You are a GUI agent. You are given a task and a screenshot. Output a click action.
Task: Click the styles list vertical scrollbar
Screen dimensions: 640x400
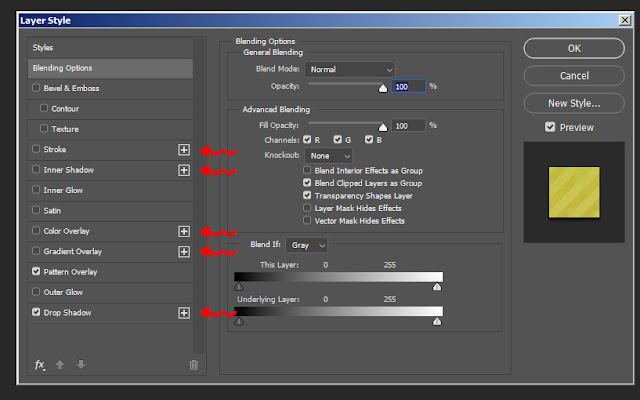coord(199,196)
